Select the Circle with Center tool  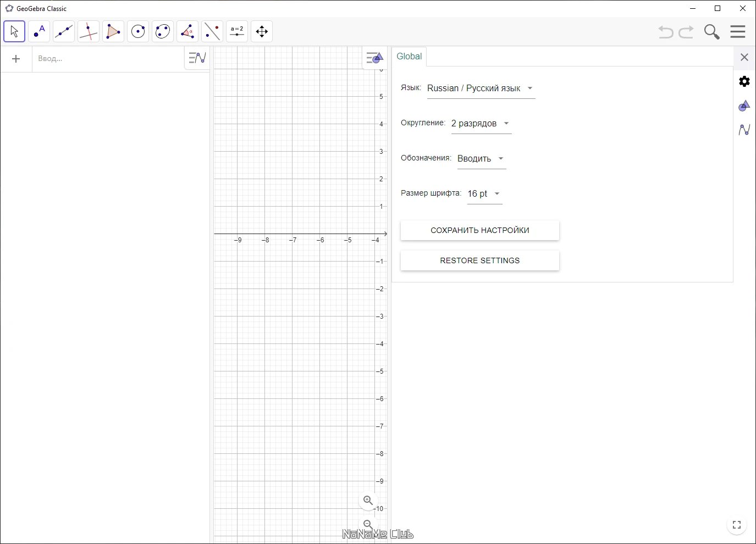tap(138, 31)
